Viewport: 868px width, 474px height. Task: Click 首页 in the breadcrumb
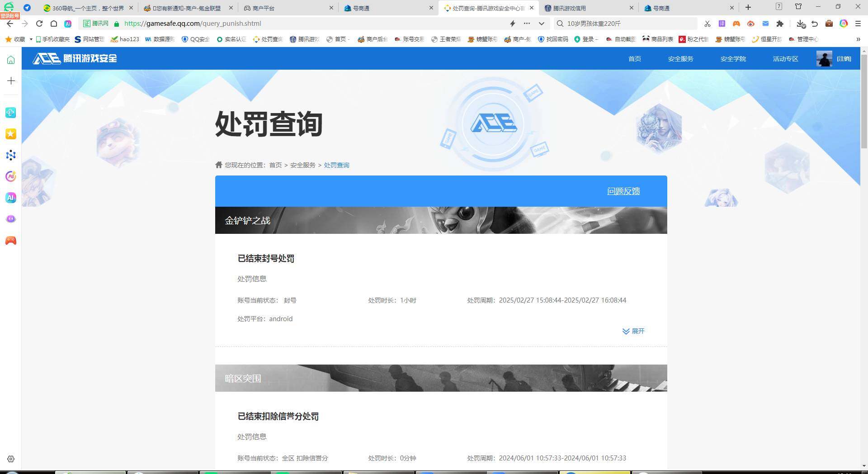coord(275,165)
